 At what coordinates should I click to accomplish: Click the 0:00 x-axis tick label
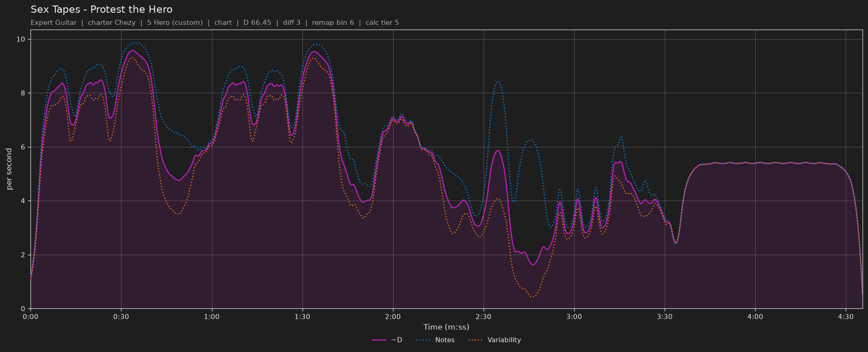(30, 317)
